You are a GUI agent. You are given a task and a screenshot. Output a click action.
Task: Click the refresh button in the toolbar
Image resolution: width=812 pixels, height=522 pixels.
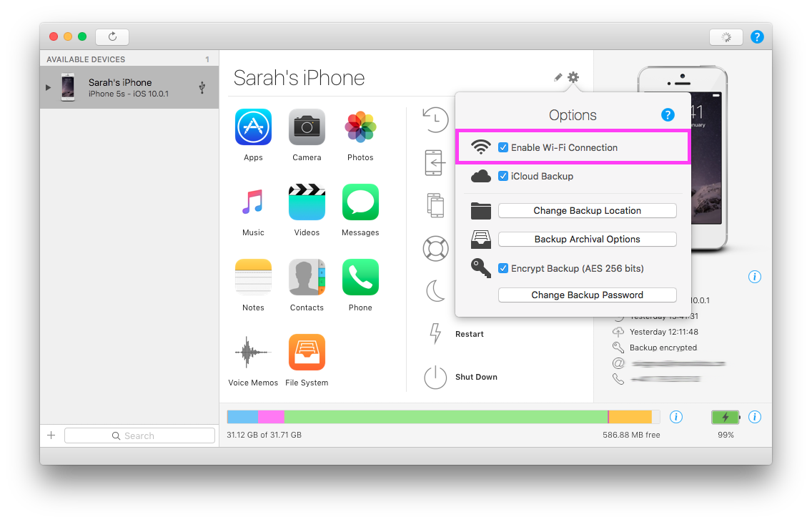pos(112,36)
